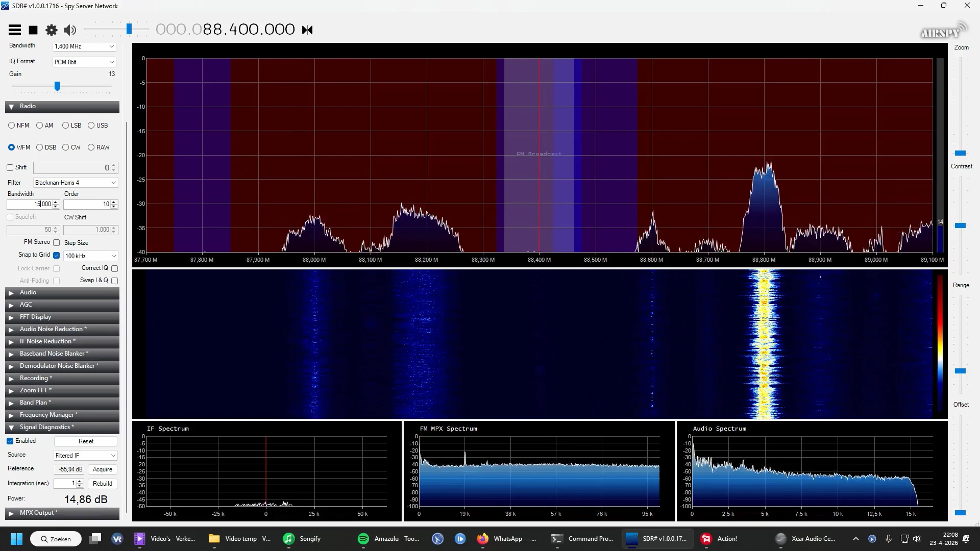This screenshot has width=980, height=551.
Task: Expand the AGC panel
Action: coord(62,305)
